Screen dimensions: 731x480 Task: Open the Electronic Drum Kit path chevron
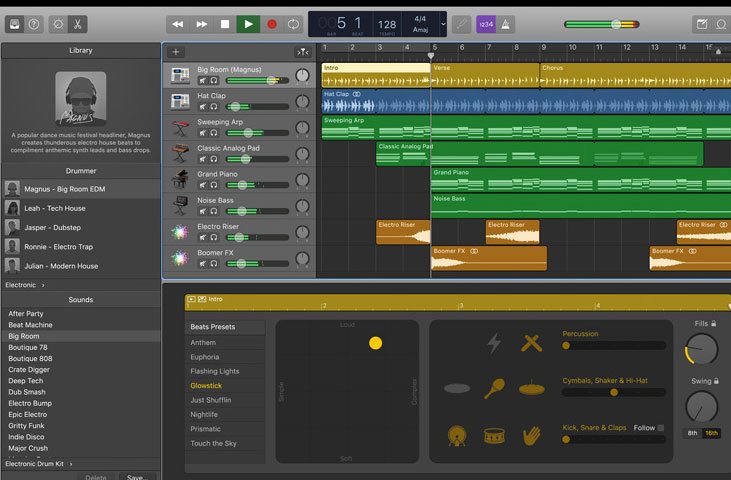tap(71, 463)
